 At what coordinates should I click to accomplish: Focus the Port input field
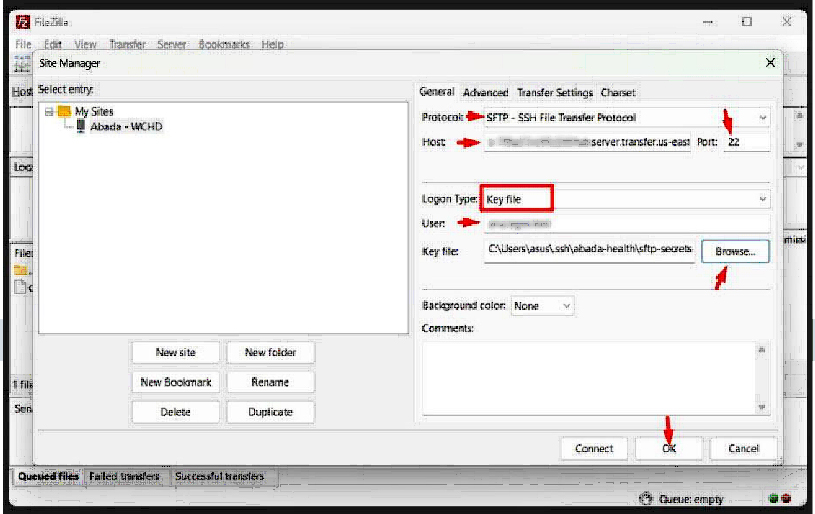coord(747,142)
